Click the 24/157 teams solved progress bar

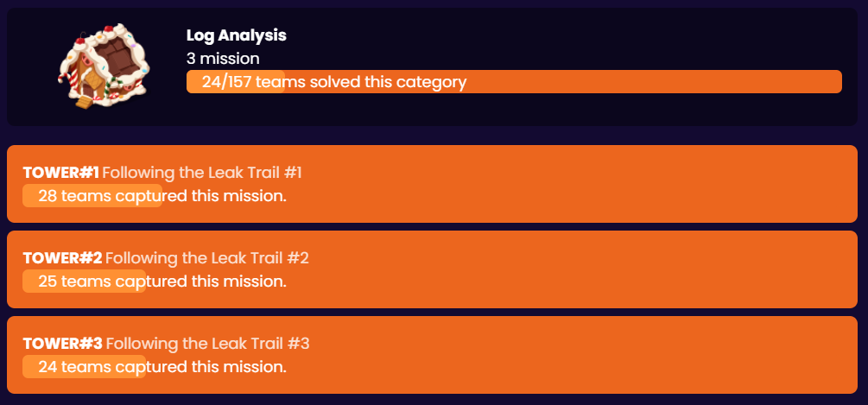(x=514, y=82)
